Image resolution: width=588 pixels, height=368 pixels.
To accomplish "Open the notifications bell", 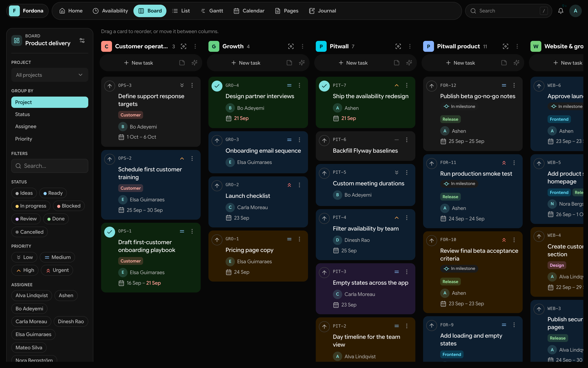I will (x=561, y=11).
